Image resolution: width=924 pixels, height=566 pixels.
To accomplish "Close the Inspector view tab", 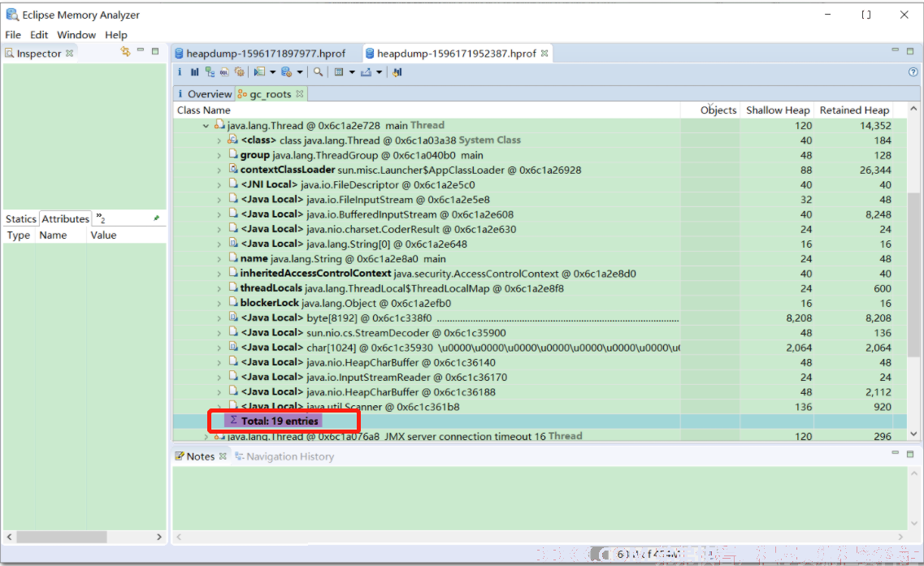I will (x=70, y=53).
